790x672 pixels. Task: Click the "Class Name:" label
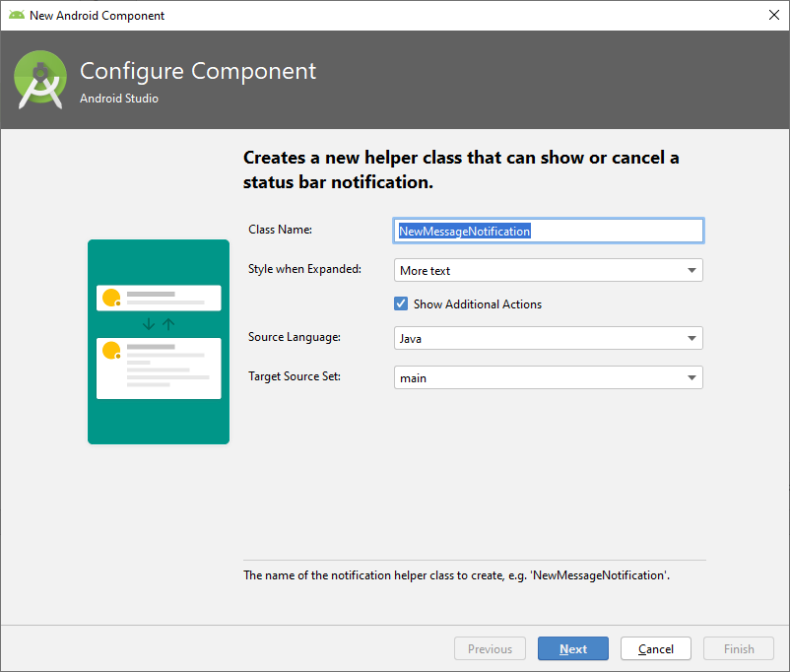[x=280, y=230]
